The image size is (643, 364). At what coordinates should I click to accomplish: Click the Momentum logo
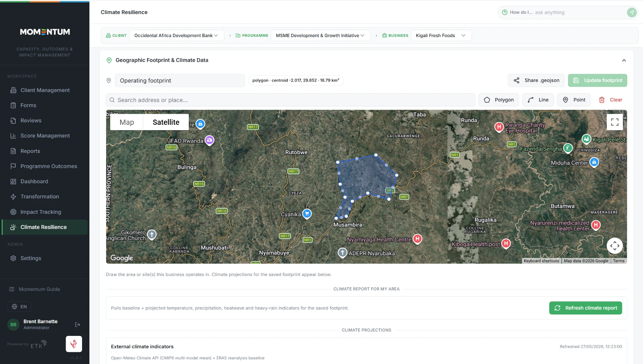point(45,32)
